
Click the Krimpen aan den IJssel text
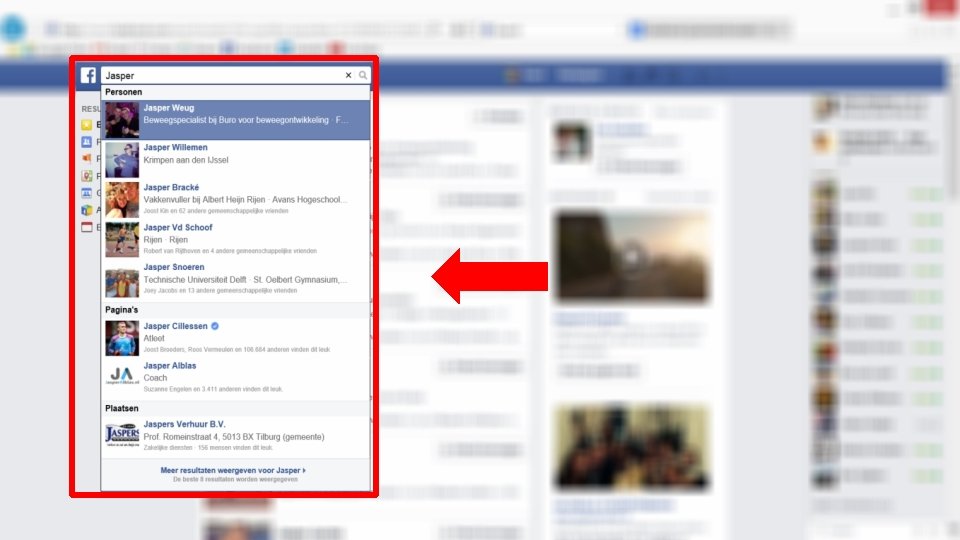pos(186,160)
